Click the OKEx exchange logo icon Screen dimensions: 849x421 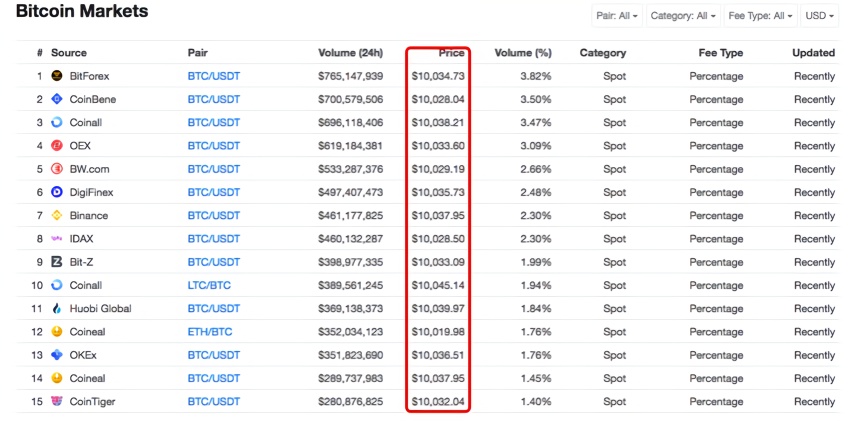tap(57, 356)
